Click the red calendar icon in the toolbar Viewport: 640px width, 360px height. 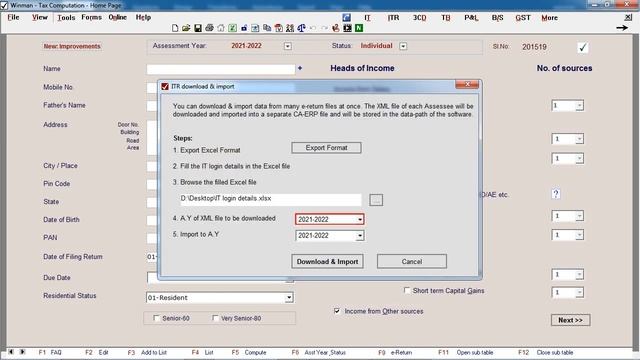[x=278, y=28]
